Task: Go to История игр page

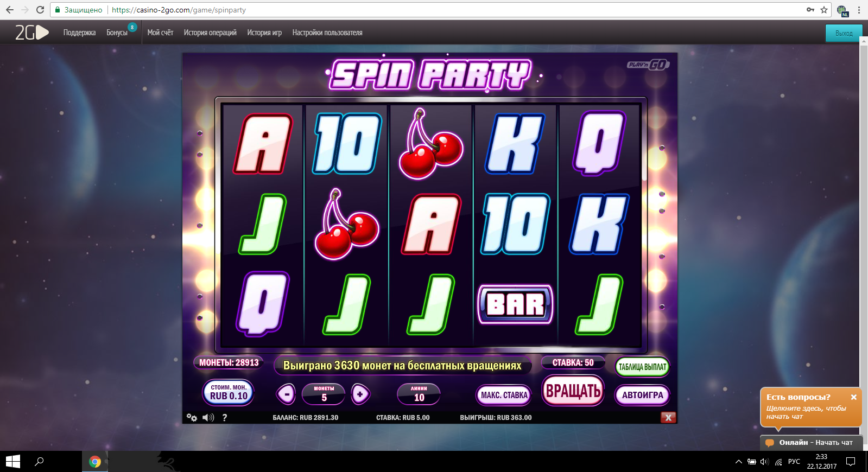Action: point(264,33)
